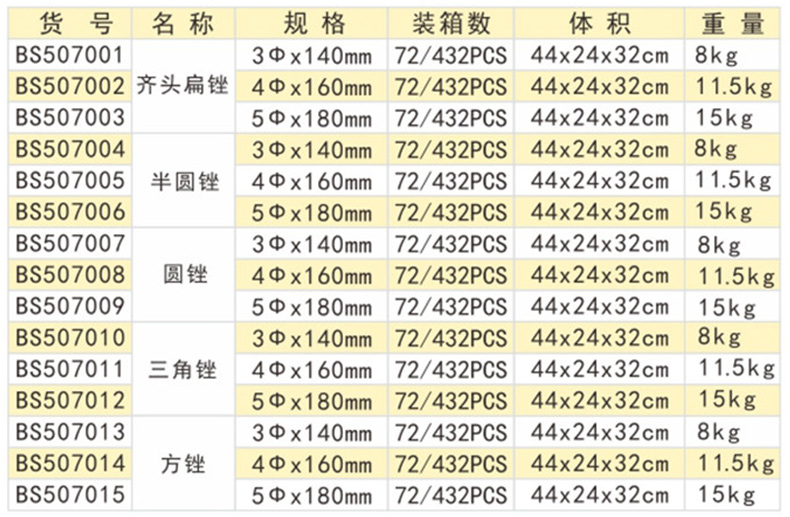Click the 名称 column header
Screen dimensions: 790x517
[184, 22]
